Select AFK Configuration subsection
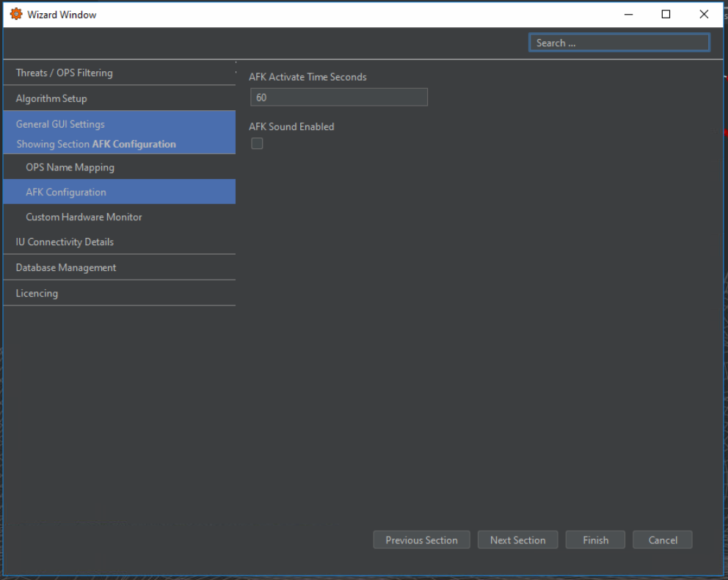Viewport: 728px width, 580px height. pyautogui.click(x=66, y=192)
